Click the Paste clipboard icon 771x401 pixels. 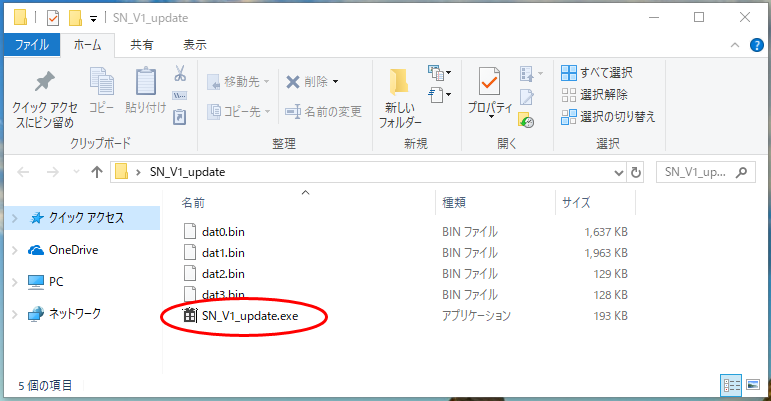(x=146, y=84)
